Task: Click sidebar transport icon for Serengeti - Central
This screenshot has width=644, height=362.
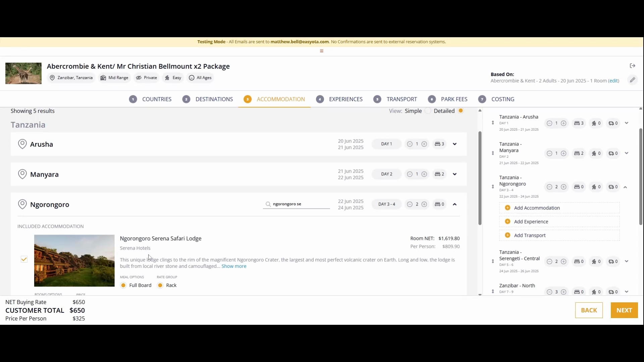Action: tap(611, 261)
